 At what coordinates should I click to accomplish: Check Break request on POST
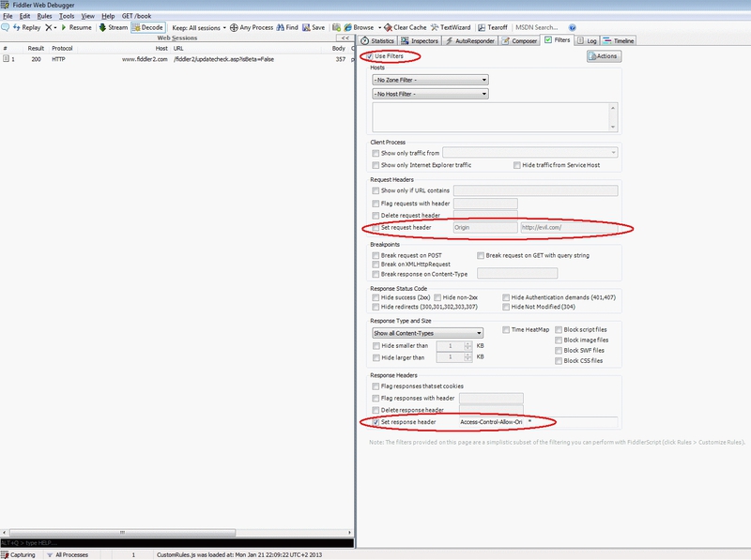[375, 256]
